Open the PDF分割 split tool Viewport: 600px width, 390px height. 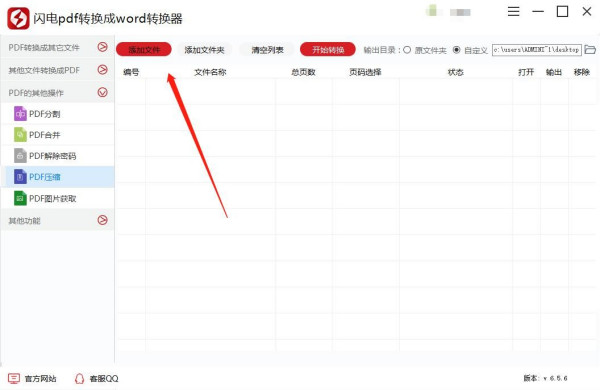(x=57, y=114)
